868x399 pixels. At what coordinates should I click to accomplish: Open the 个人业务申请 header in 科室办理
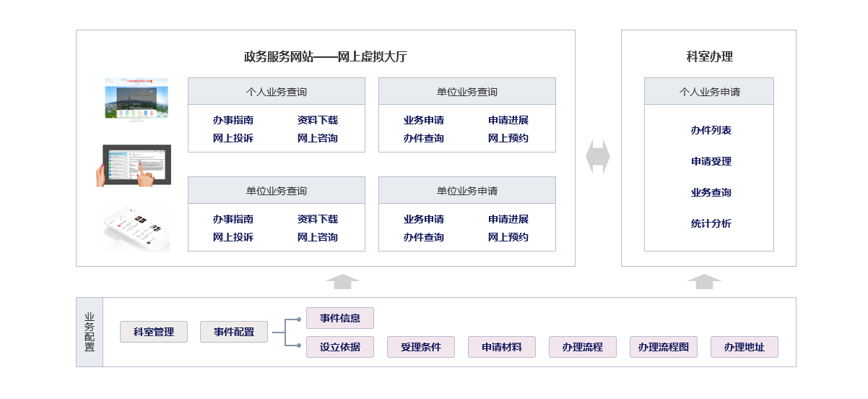pyautogui.click(x=708, y=92)
